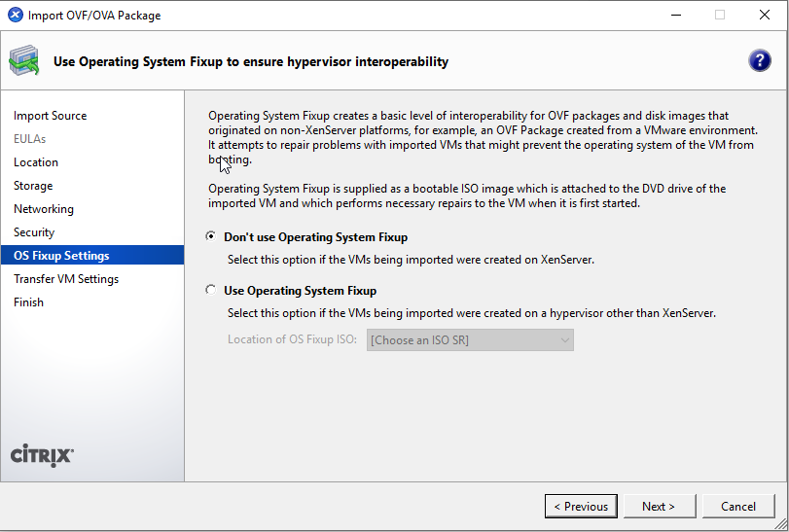Image resolution: width=789 pixels, height=532 pixels.
Task: Click the import package wizard header icon
Action: click(23, 61)
